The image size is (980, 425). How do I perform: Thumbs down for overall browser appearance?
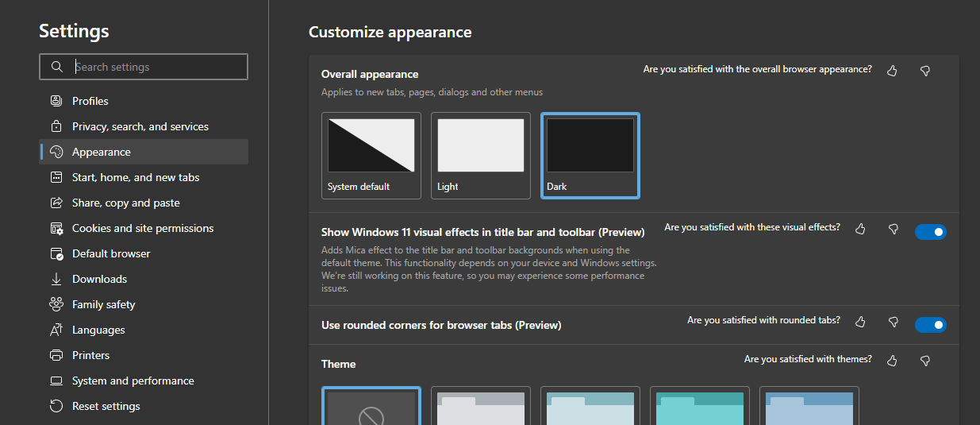[x=924, y=71]
